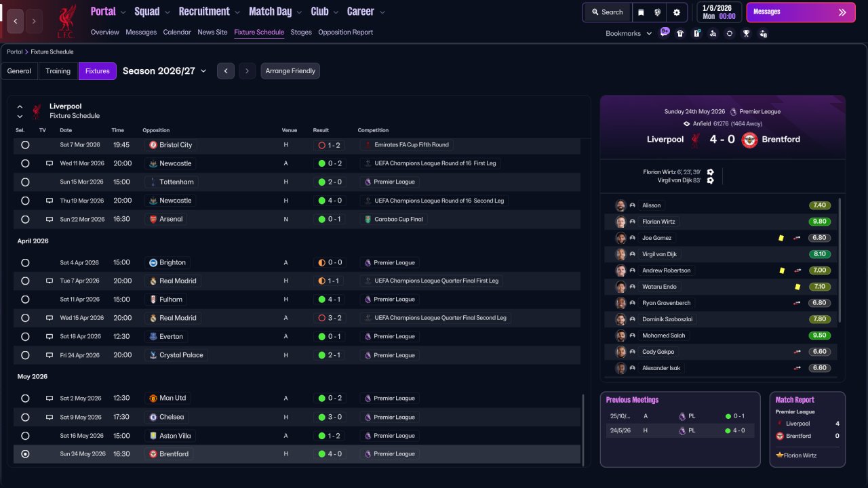The image size is (868, 488).
Task: Click the green result dot for the Brentford fixture
Action: pyautogui.click(x=321, y=454)
